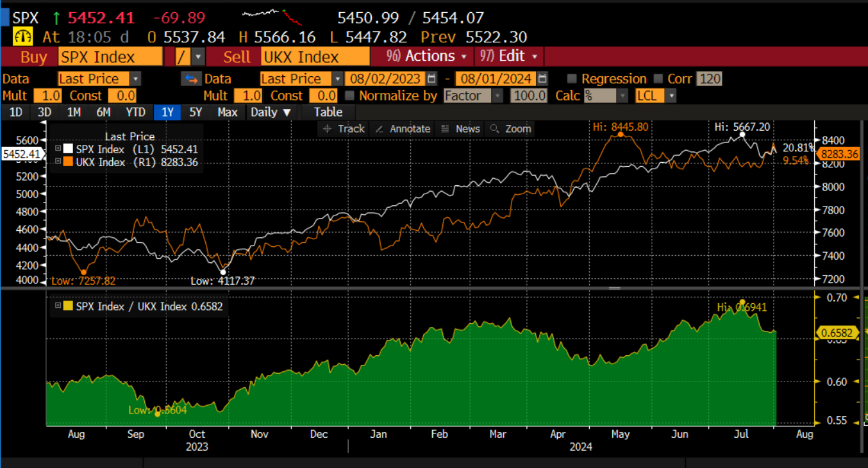
Task: Click the end date field 08/01/2024
Action: coord(495,79)
